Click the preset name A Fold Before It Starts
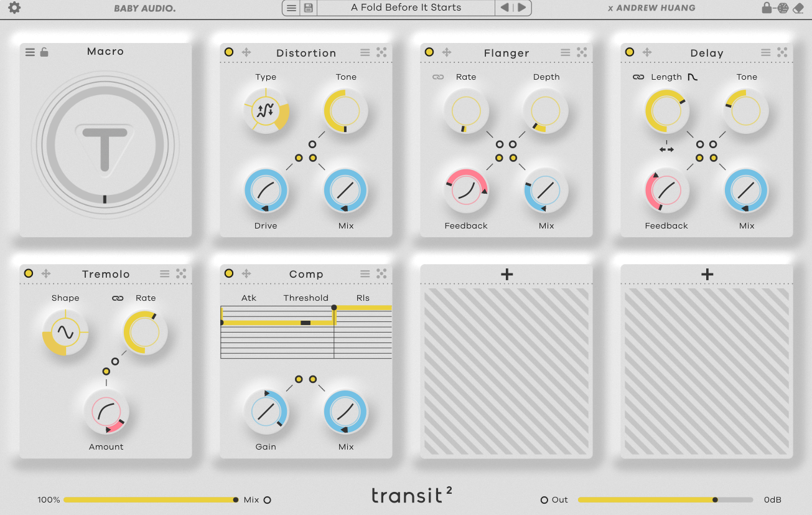The height and width of the screenshot is (515, 812). pyautogui.click(x=406, y=8)
